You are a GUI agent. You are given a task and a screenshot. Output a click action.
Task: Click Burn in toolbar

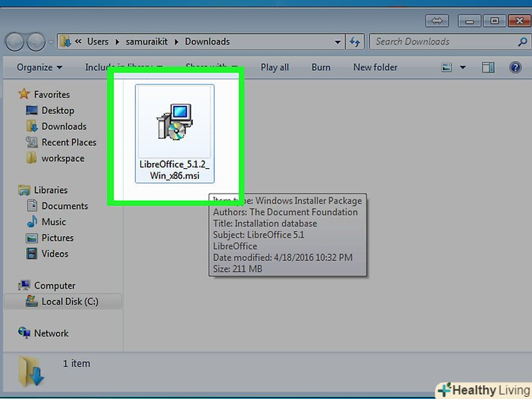(x=321, y=67)
